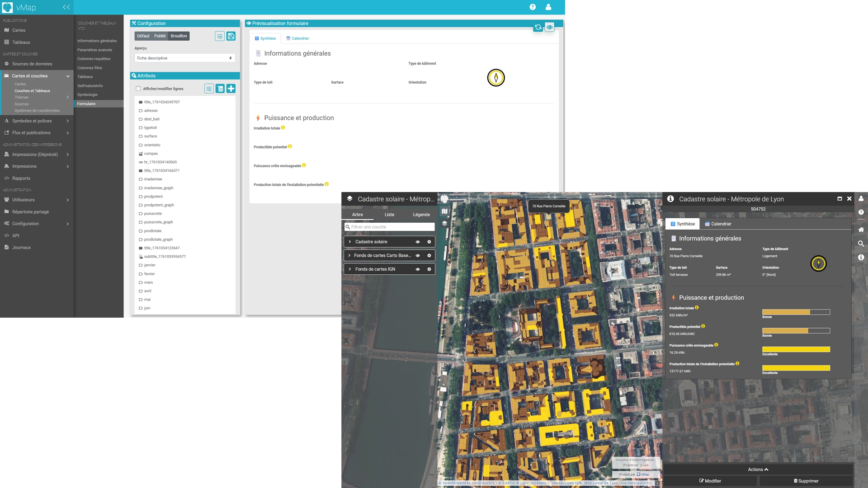Click the Modifier button

710,481
